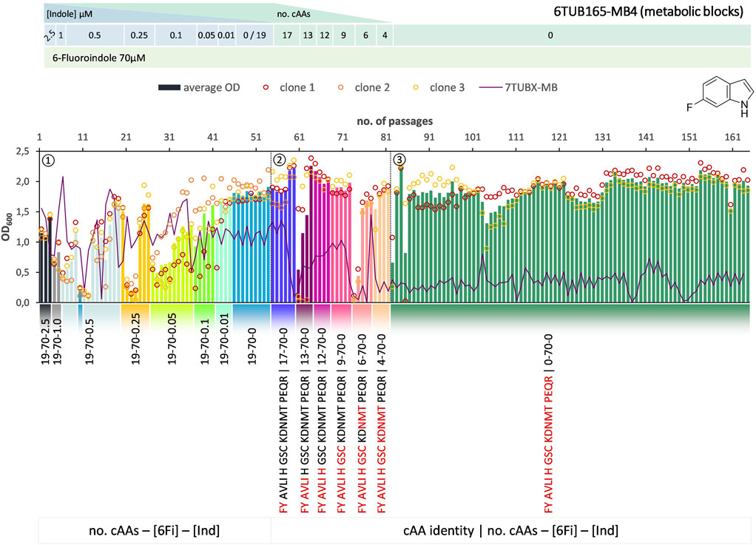
Task: Click the passage tick label 51
Action: pyautogui.click(x=256, y=137)
